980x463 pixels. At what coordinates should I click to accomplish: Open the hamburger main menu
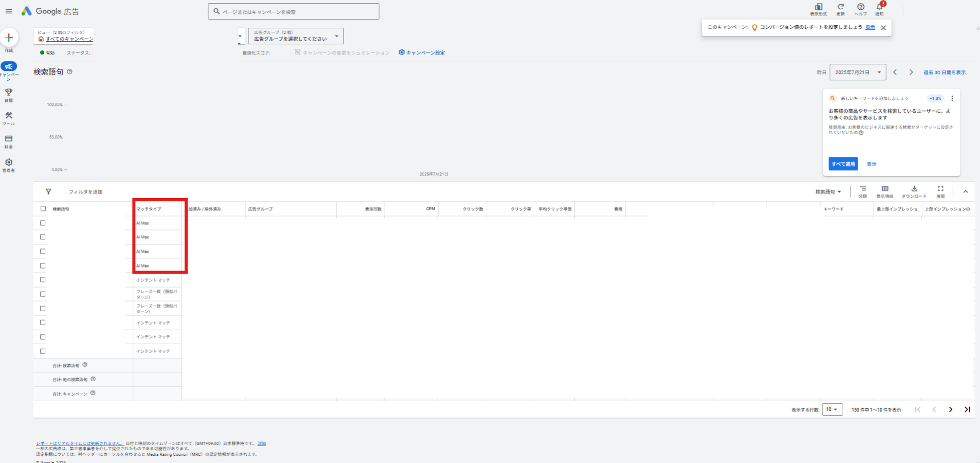tap(9, 11)
